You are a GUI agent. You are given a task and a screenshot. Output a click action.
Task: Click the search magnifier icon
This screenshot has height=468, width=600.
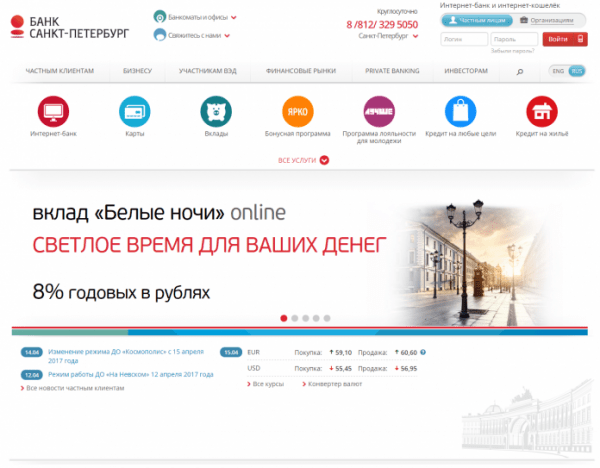(x=520, y=72)
